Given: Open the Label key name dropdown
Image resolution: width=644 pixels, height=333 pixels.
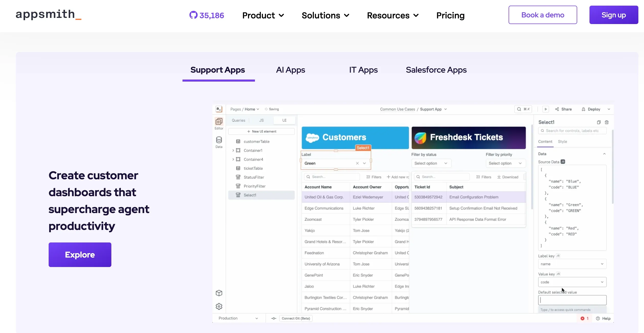Looking at the screenshot, I should (x=572, y=264).
